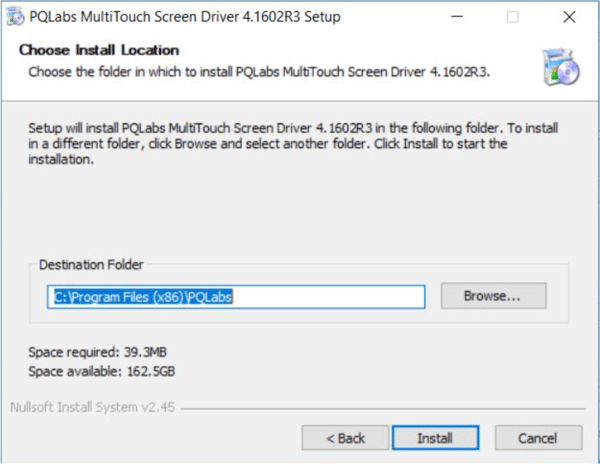Click the "Space required: 39.3MB" text

click(98, 352)
